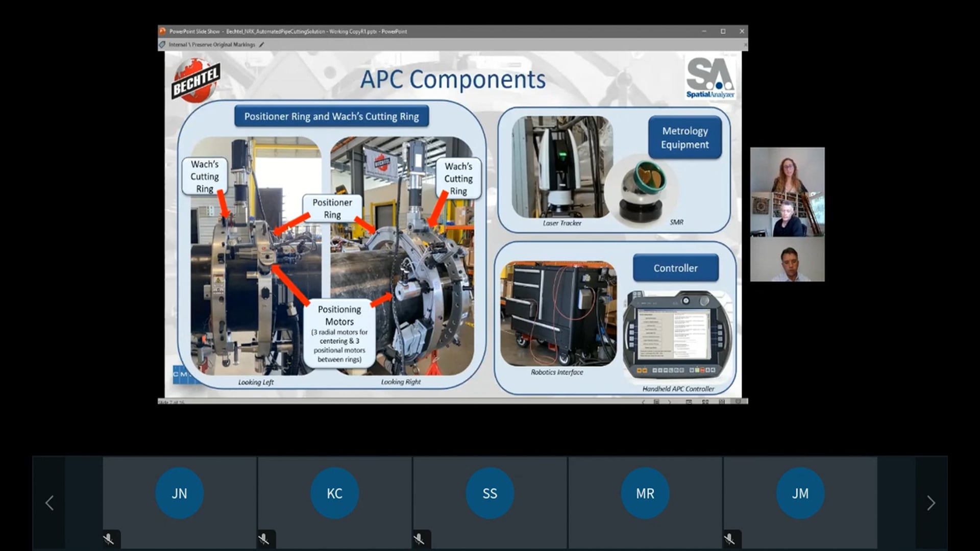
Task: Click the SpatialAnalyzer logo on slide
Action: [710, 78]
